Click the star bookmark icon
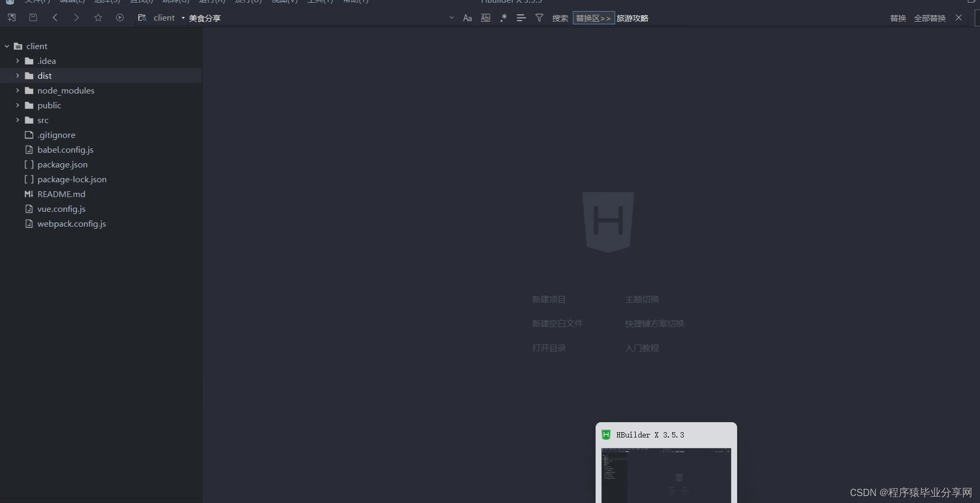 tap(98, 17)
